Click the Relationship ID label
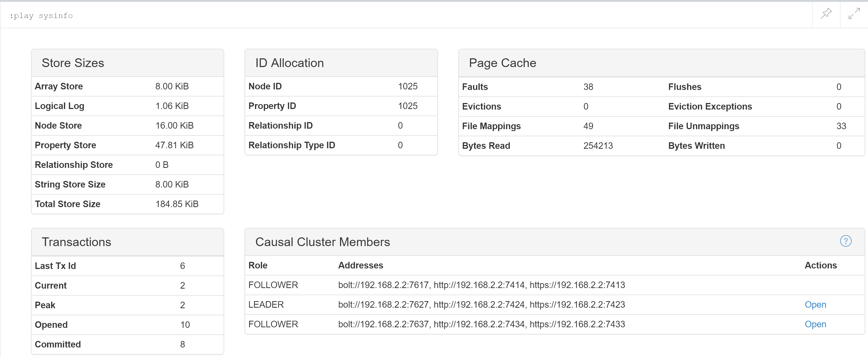 [280, 125]
